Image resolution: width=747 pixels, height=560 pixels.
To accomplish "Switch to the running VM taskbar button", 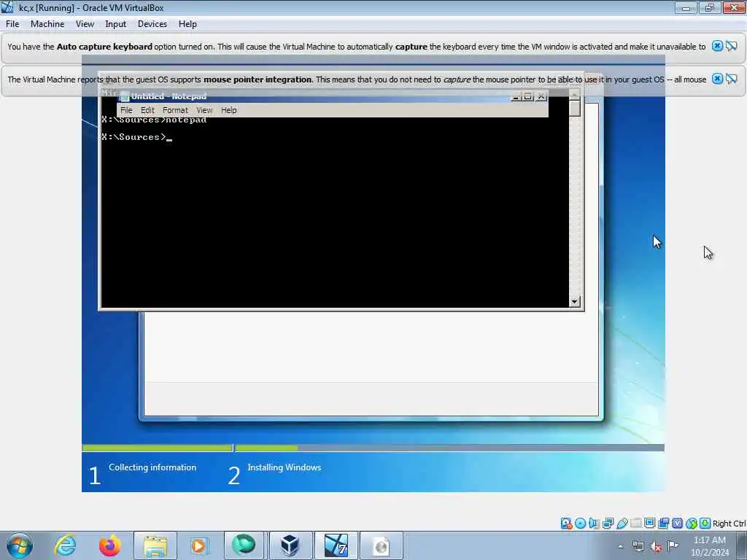I will 336,545.
